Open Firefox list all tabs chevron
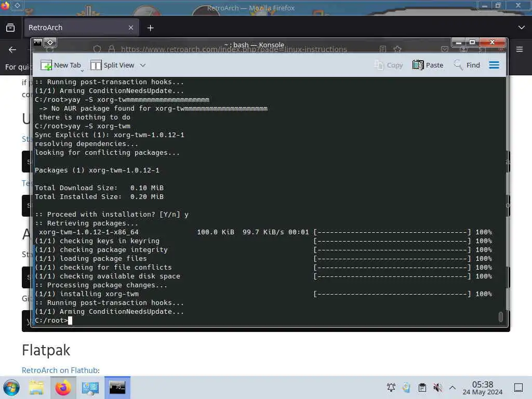This screenshot has height=399, width=532. click(x=522, y=28)
